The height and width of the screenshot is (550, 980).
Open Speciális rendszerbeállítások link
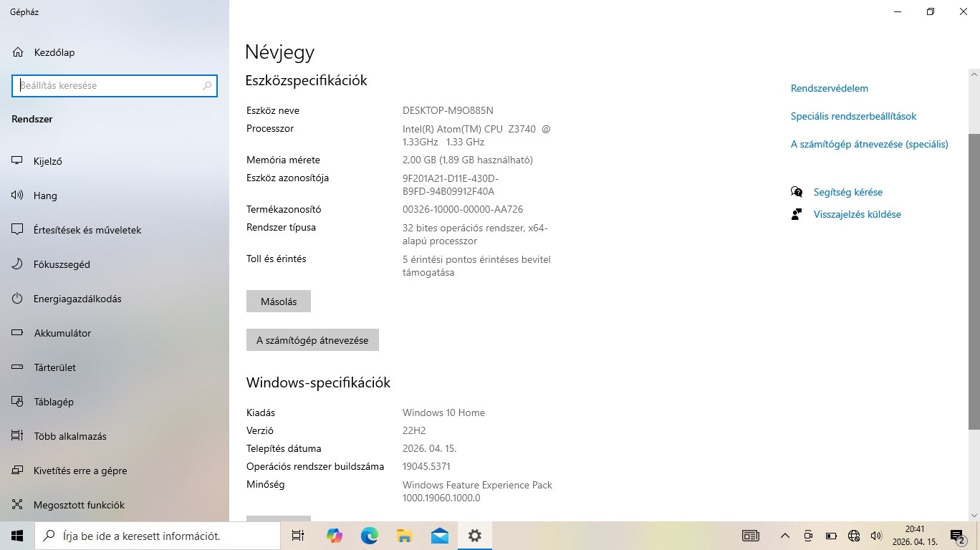(x=854, y=116)
